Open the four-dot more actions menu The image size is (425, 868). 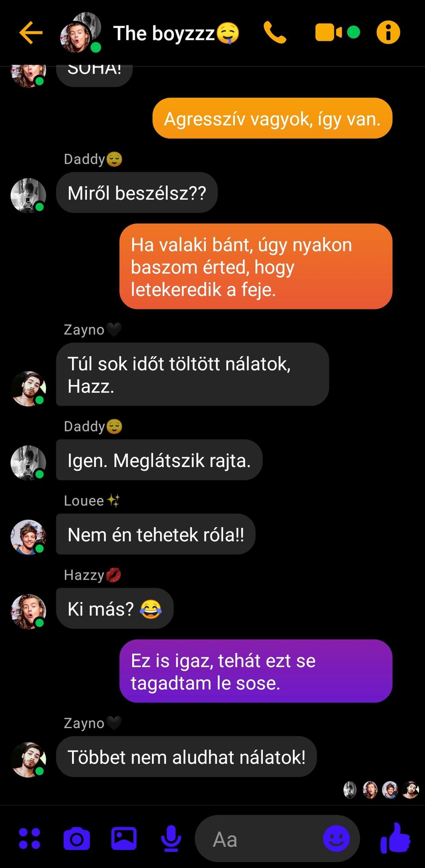30,839
